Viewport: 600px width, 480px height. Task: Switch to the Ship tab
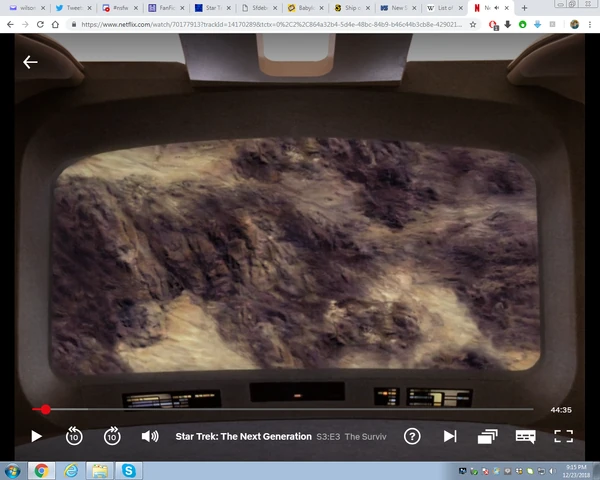[x=350, y=8]
